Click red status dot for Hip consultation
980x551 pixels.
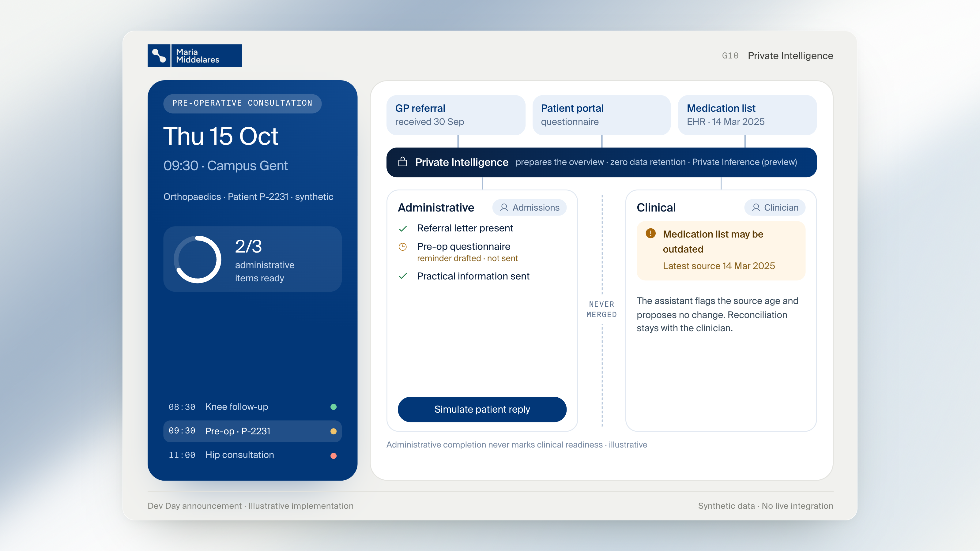click(334, 455)
